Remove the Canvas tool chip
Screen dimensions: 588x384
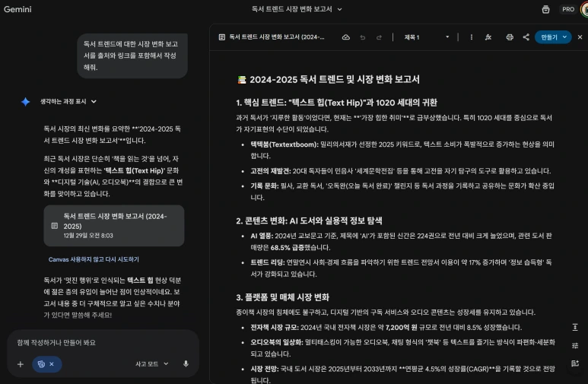(52, 364)
